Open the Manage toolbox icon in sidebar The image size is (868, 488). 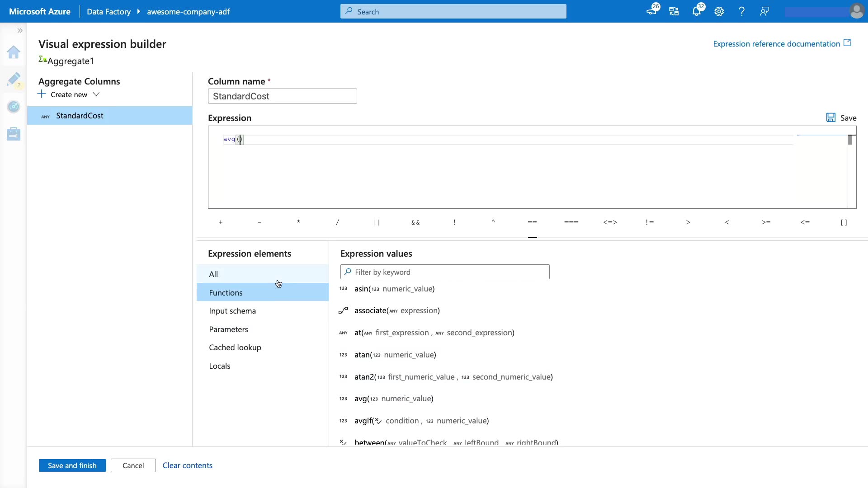14,134
